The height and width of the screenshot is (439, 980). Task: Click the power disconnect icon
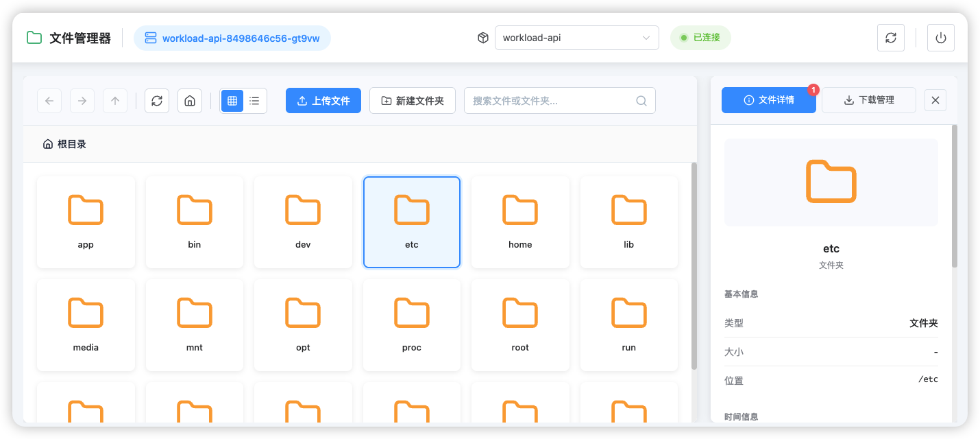(940, 38)
